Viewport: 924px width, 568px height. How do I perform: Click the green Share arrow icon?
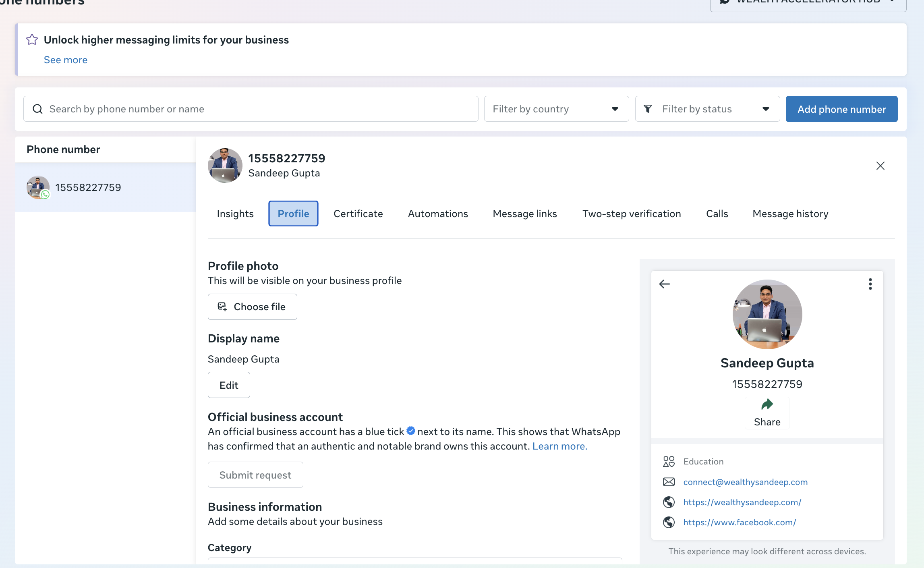click(x=767, y=404)
